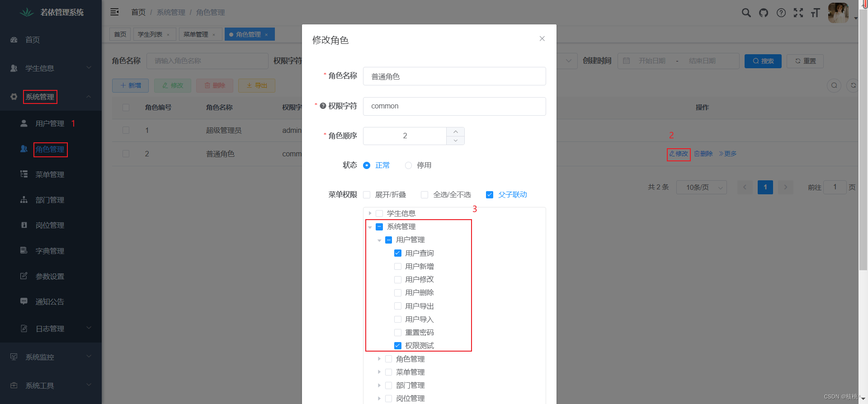Collapse the 用户管理 tree node
This screenshot has width=868, height=404.
click(x=379, y=240)
